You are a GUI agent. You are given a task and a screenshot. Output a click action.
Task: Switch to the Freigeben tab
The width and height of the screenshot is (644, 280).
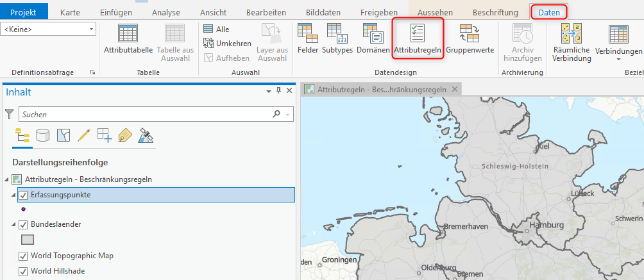pyautogui.click(x=379, y=12)
